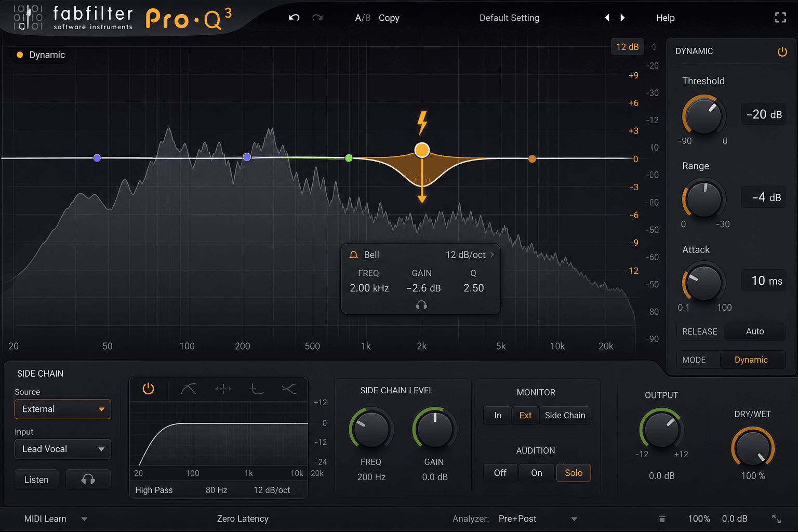The height and width of the screenshot is (532, 798).
Task: Open the Source External dropdown
Action: click(62, 409)
